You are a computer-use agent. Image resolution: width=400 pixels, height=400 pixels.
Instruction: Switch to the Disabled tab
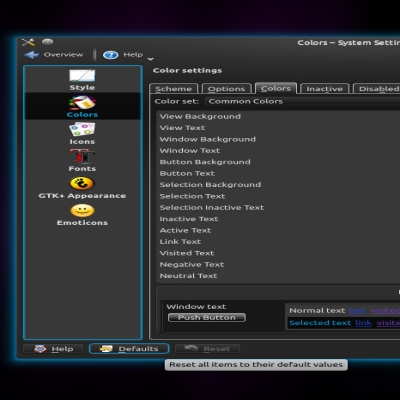tap(377, 89)
